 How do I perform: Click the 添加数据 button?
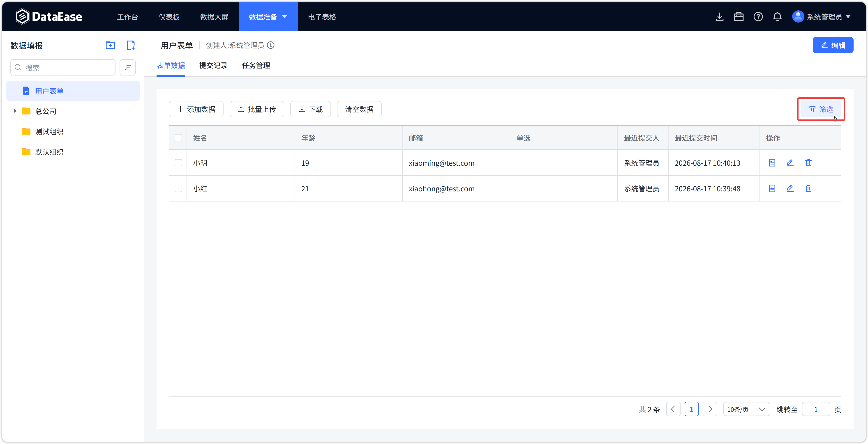pos(196,109)
